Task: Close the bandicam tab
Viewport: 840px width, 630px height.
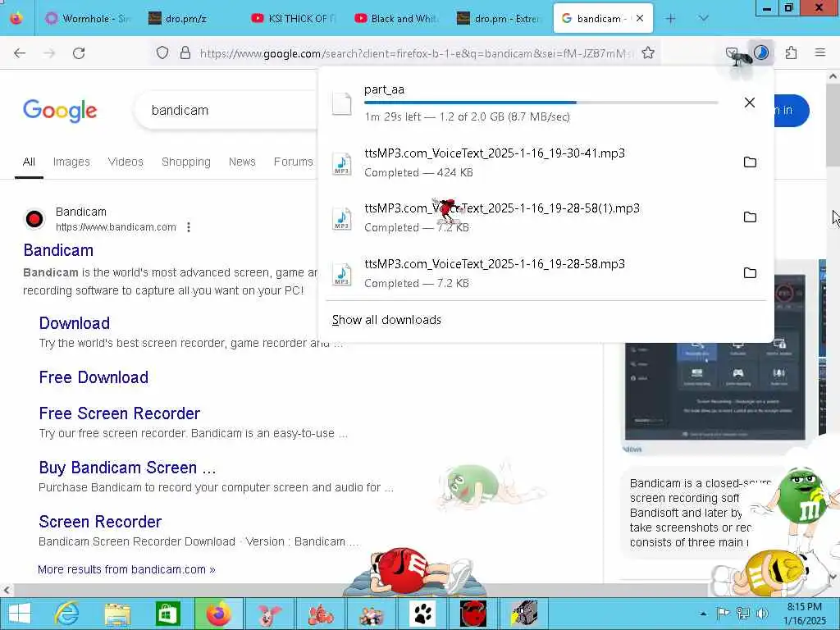Action: point(640,19)
